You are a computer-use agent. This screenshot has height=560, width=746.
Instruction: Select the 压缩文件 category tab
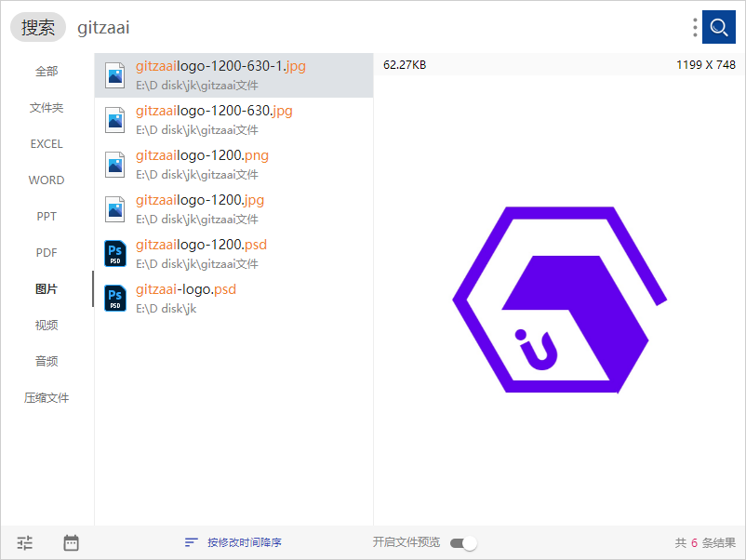(x=47, y=398)
